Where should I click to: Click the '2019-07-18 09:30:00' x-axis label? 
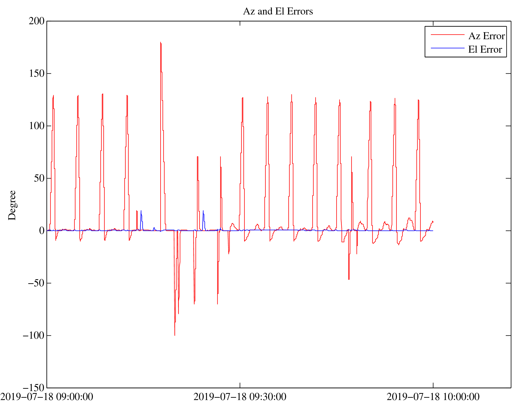point(240,397)
